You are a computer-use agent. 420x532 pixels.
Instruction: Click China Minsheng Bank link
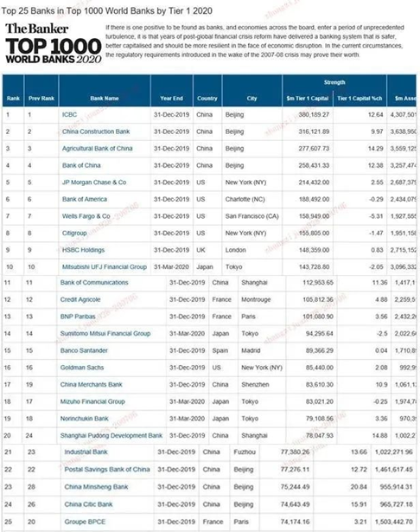tap(96, 487)
